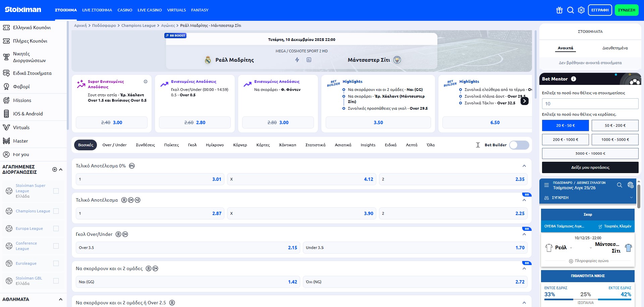Collapse the Τελικό Αποτέλεσμα 0% market

click(524, 166)
